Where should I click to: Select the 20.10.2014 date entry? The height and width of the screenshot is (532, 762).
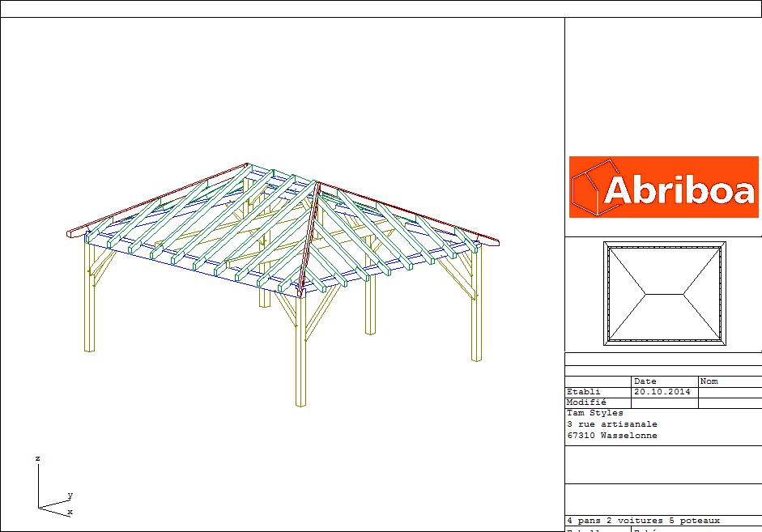point(662,391)
